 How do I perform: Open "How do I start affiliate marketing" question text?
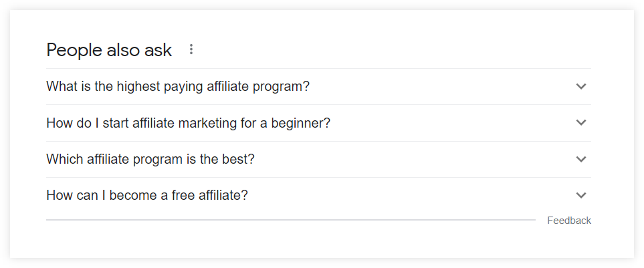(x=188, y=123)
